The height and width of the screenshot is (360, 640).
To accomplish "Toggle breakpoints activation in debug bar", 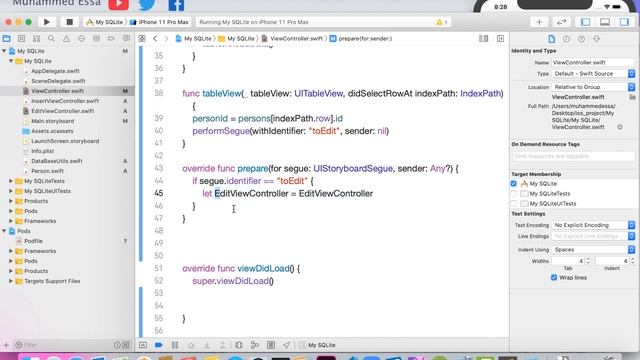I will click(158, 345).
